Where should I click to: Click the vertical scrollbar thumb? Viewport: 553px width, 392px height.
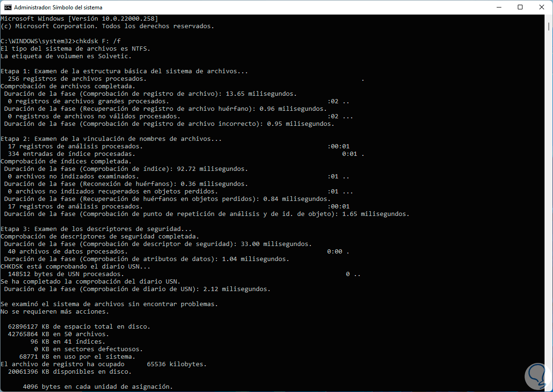(549, 26)
